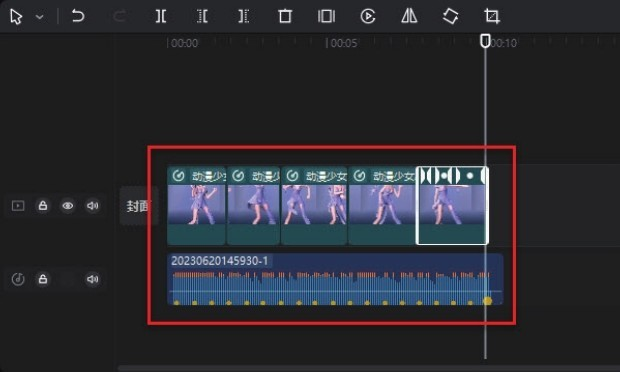Click the freeze frame toolbar icon

326,16
